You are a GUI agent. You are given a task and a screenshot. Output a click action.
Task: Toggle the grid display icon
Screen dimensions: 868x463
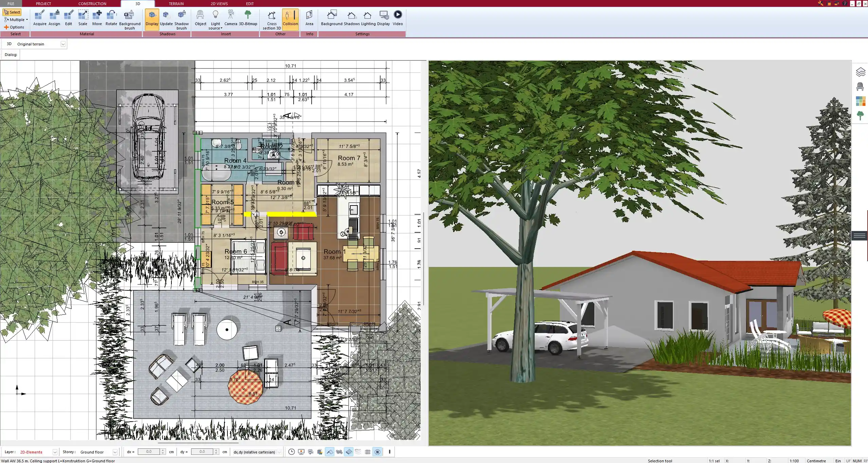tap(368, 452)
